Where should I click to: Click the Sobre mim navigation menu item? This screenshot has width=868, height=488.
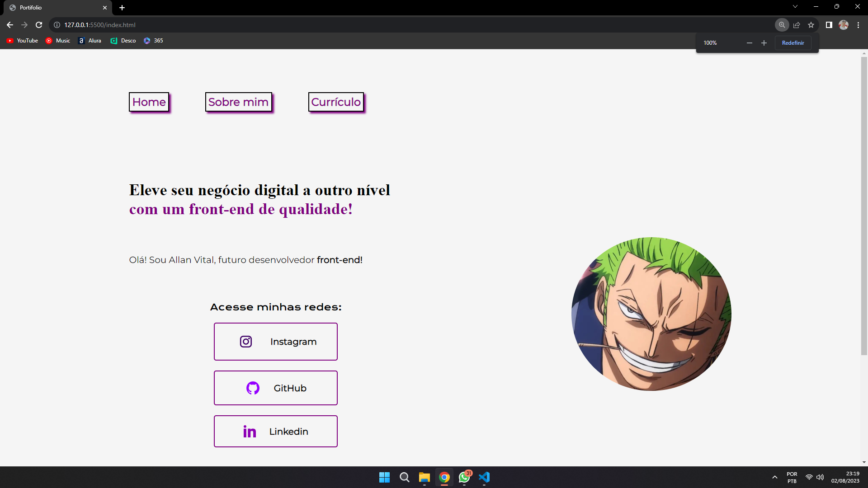click(238, 102)
